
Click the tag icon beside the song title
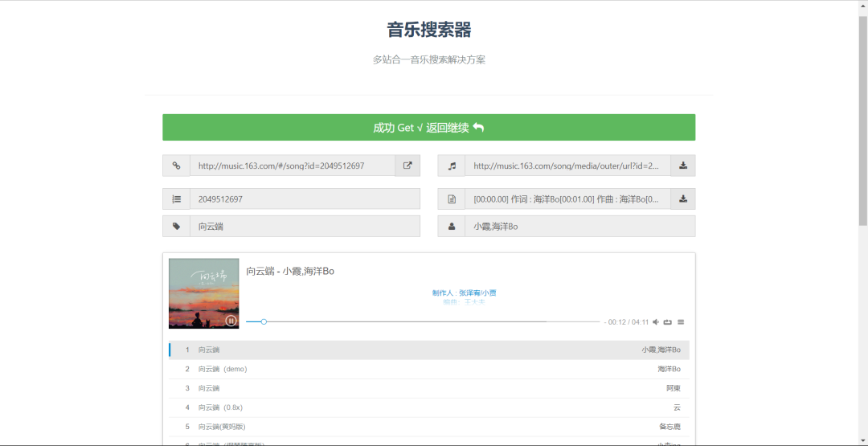(x=176, y=227)
